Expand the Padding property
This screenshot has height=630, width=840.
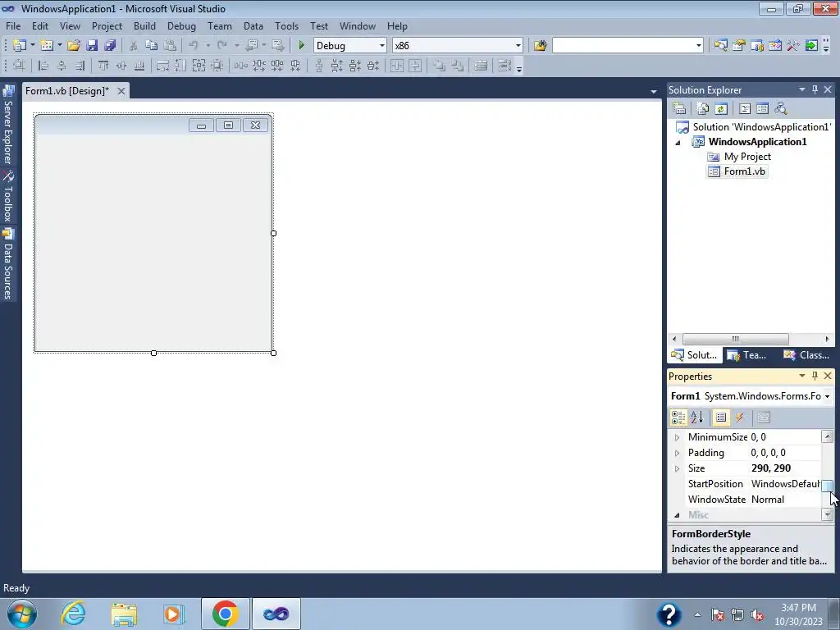677,453
